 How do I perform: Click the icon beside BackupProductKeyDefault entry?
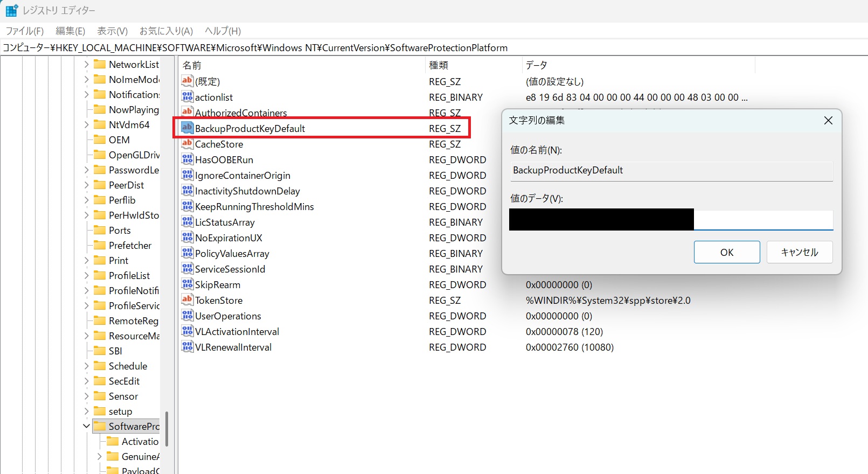(187, 128)
